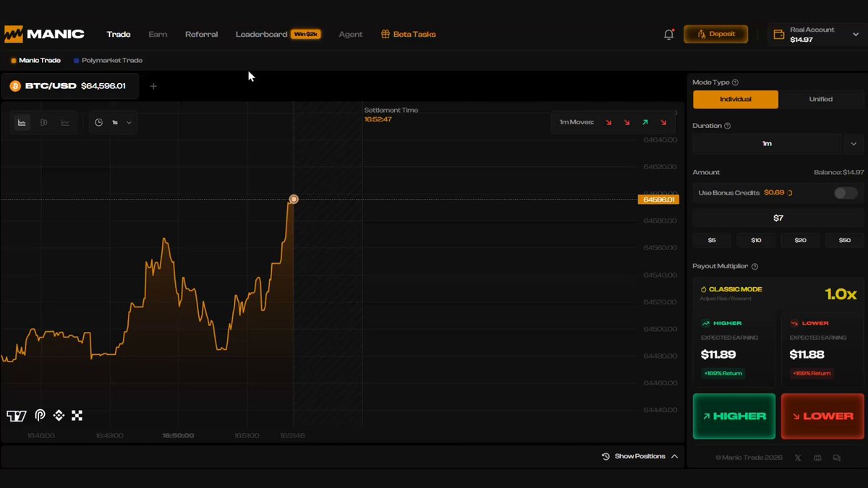Image resolution: width=868 pixels, height=488 pixels.
Task: Click the chart interval clock icon
Action: pos(99,123)
